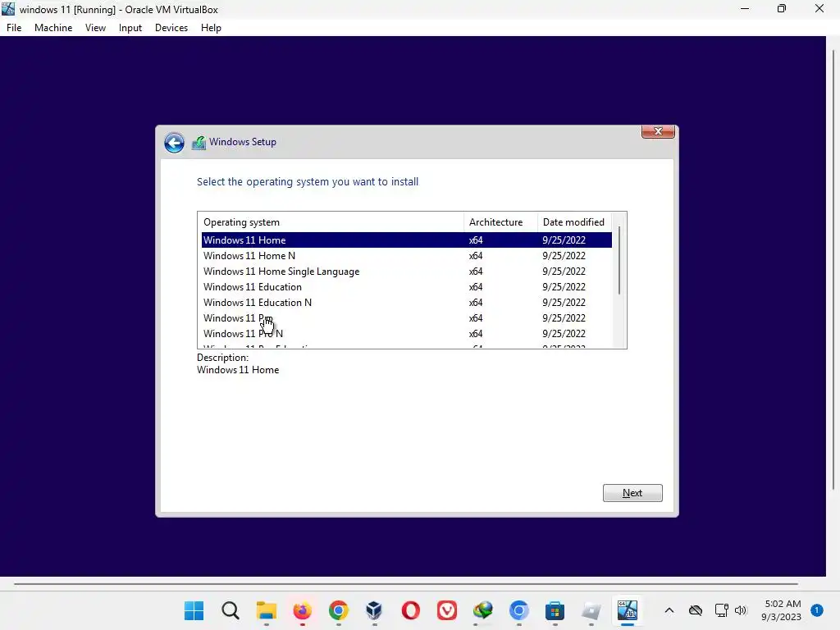840x630 pixels.
Task: Open the Help menu
Action: point(211,28)
